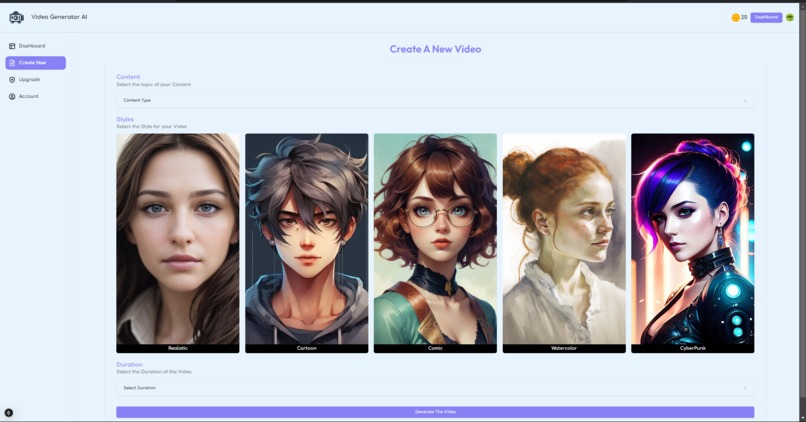Click the credits count 20
The width and height of the screenshot is (806, 422).
[x=744, y=17]
